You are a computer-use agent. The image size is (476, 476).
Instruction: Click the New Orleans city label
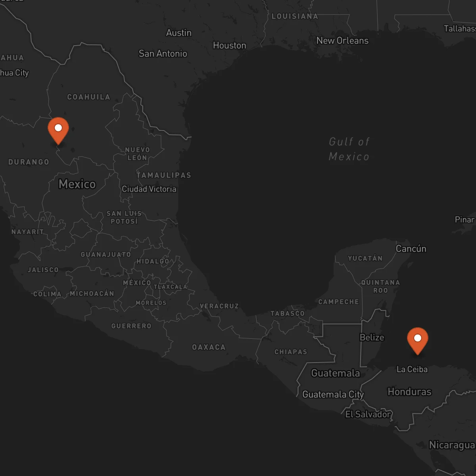click(342, 40)
